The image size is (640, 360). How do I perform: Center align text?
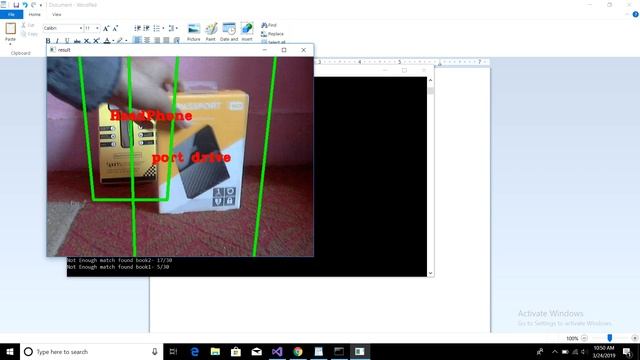pos(147,40)
